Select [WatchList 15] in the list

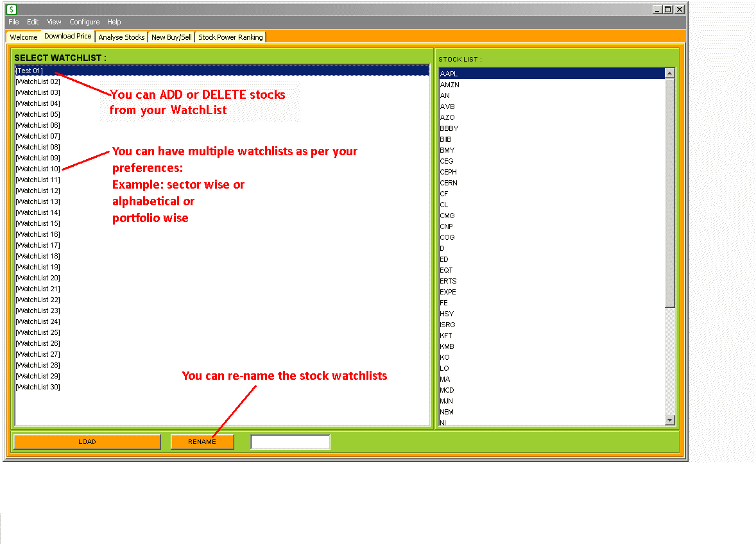point(222,224)
